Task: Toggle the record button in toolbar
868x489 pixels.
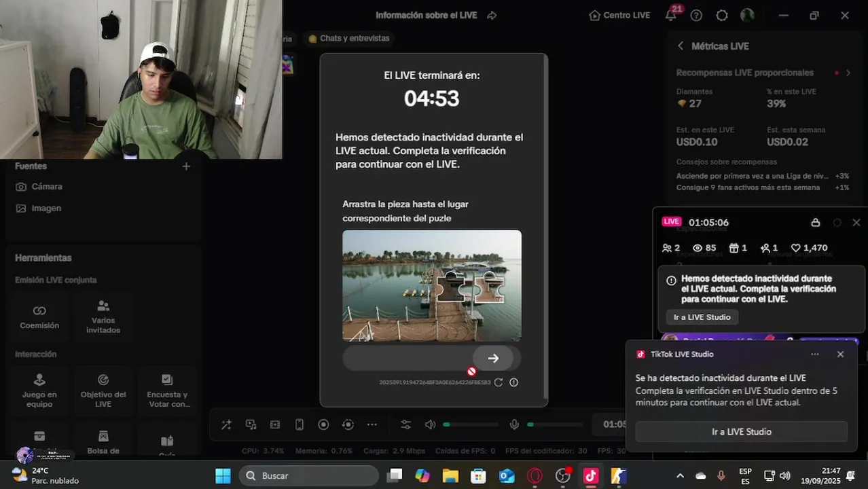Action: click(323, 424)
